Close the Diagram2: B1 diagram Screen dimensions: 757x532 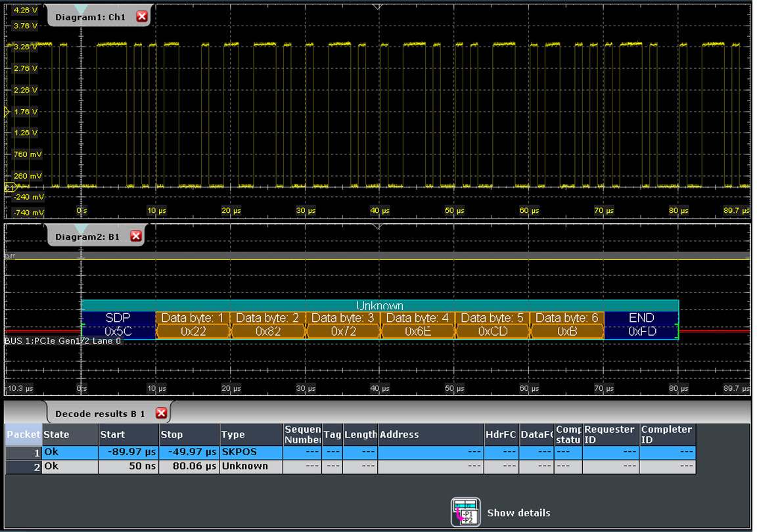tap(136, 236)
